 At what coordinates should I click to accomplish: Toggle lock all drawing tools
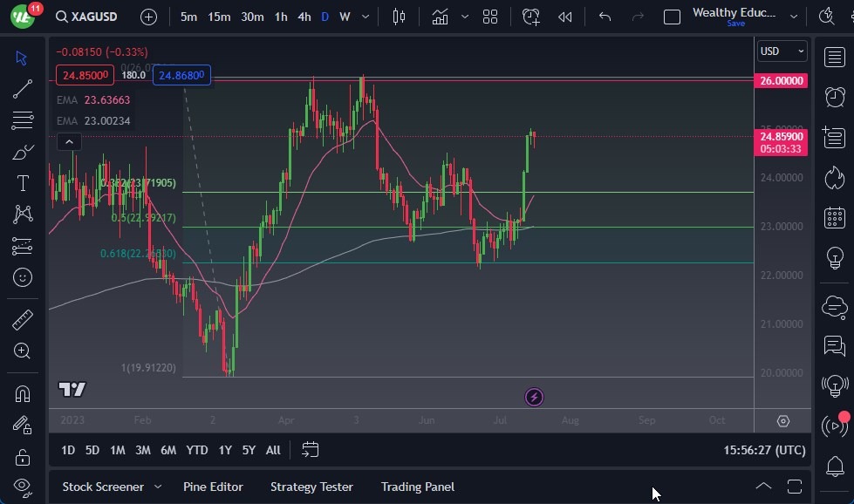click(23, 457)
